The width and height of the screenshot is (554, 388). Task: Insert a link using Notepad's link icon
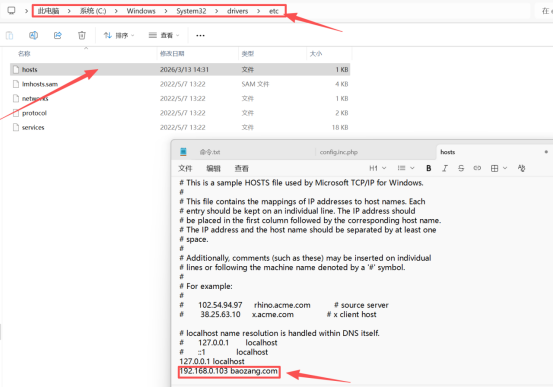477,168
